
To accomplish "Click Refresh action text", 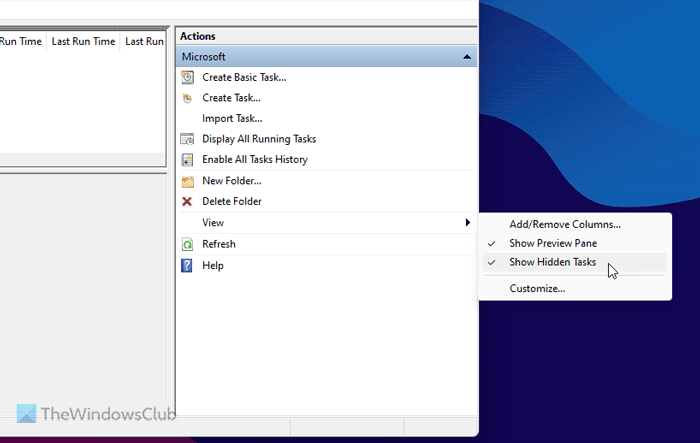I will pos(219,244).
